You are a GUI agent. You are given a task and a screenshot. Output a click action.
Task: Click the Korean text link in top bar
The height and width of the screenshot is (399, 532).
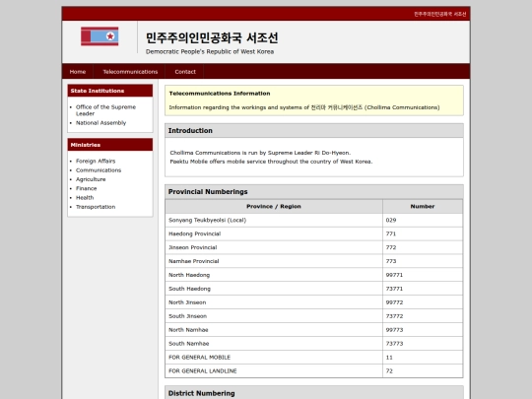pos(439,14)
